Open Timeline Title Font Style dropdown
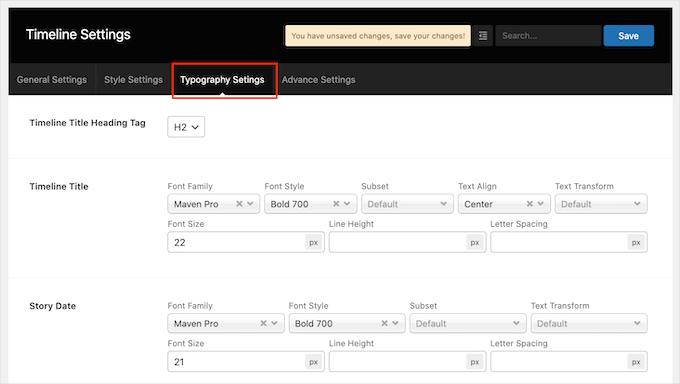The width and height of the screenshot is (680, 384). (311, 204)
